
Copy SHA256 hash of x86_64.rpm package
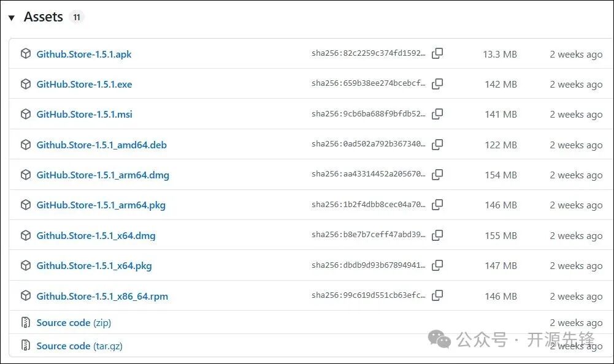[437, 296]
